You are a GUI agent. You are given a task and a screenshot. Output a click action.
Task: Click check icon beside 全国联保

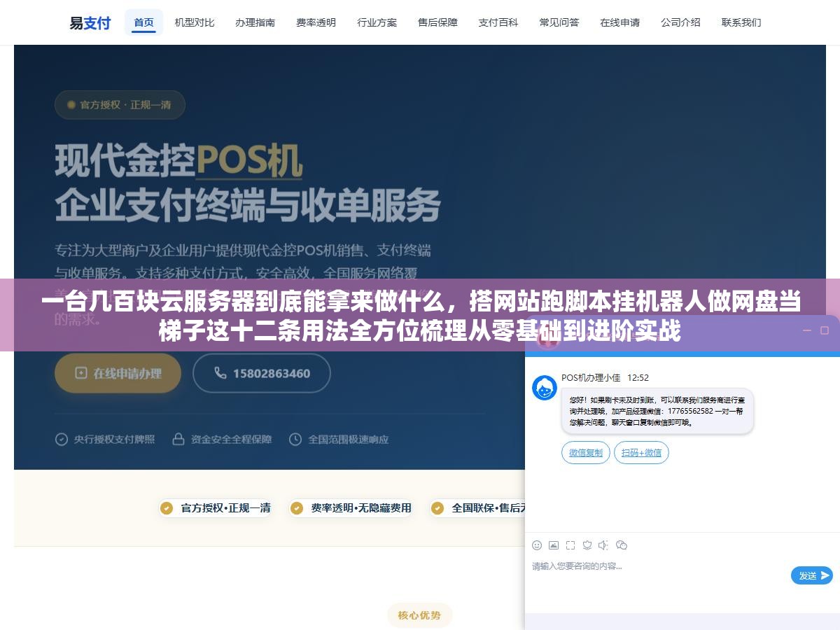pos(437,508)
